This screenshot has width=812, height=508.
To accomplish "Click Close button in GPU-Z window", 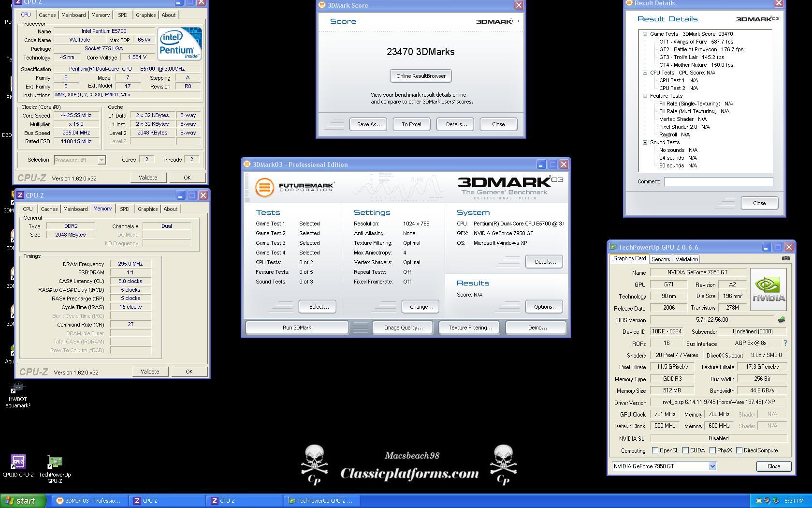I will tap(773, 466).
